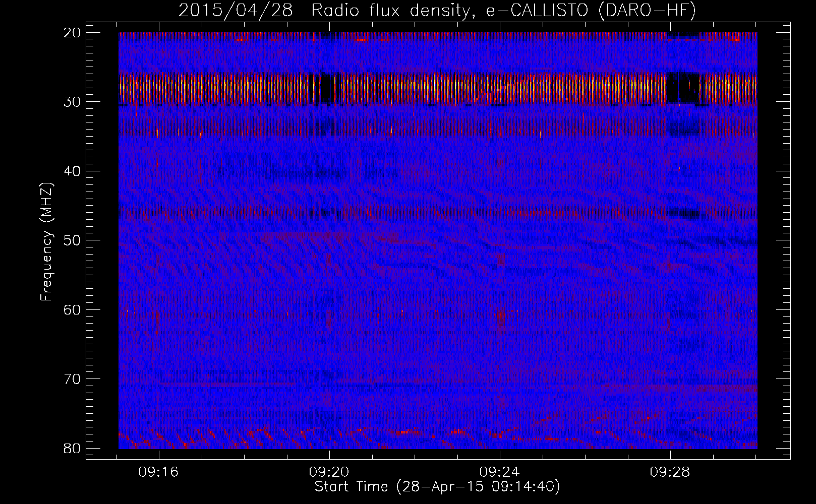Screen dimensions: 816x504
Task: Click the 09:20 time tick label
Action: pos(329,472)
